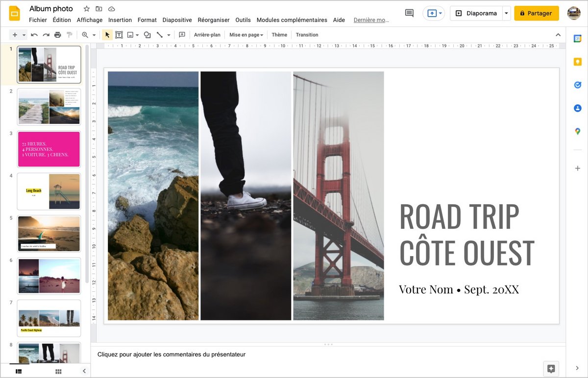Add a comment from toolbar
The image size is (588, 378).
tap(182, 35)
